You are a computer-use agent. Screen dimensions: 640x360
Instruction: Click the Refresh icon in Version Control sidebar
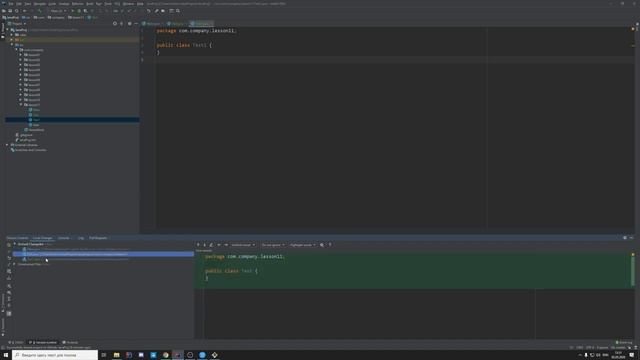pyautogui.click(x=9, y=245)
